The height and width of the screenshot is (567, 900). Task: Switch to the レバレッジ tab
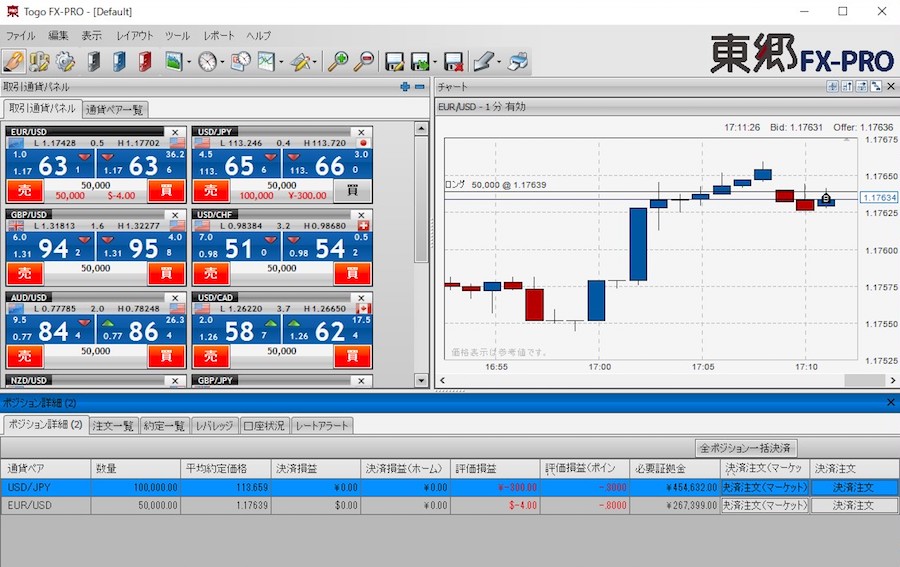(x=215, y=426)
